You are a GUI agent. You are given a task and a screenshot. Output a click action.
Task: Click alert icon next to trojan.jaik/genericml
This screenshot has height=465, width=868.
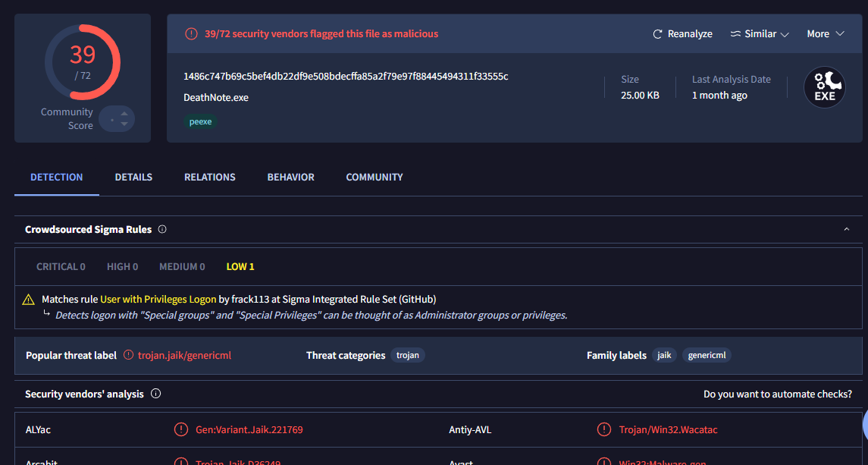coord(128,355)
